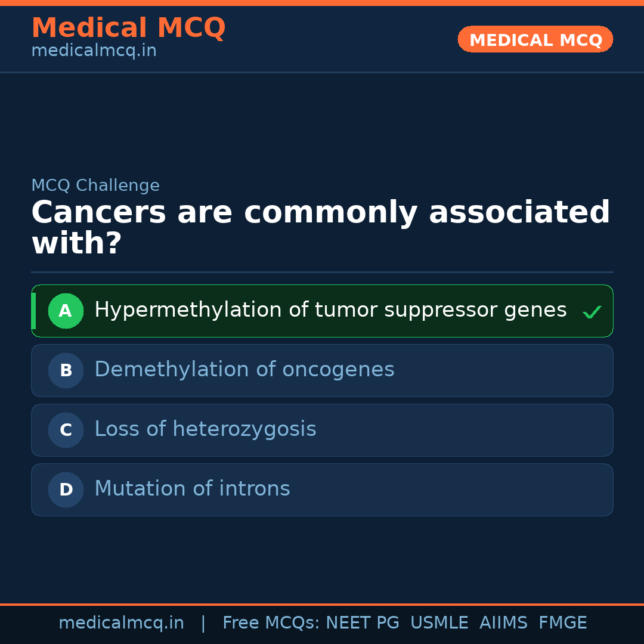Open medicalmcq.in link below the header title
644x644 pixels.
coord(94,51)
